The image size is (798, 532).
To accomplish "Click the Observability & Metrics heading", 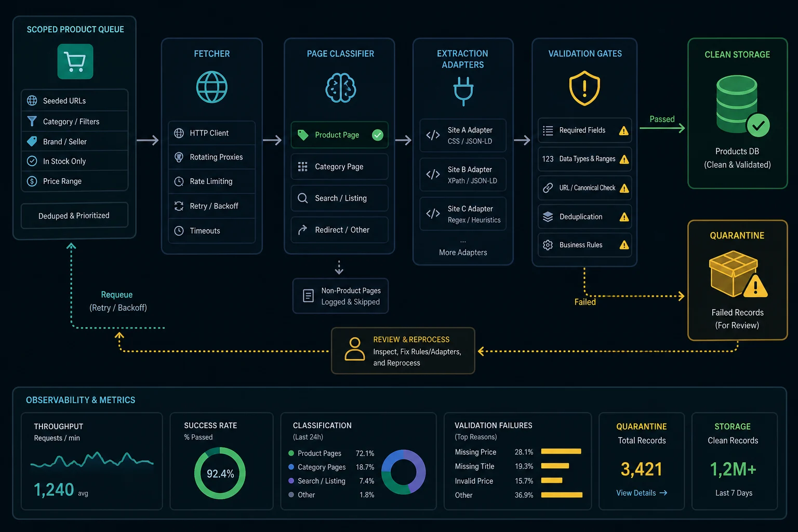I will click(81, 400).
